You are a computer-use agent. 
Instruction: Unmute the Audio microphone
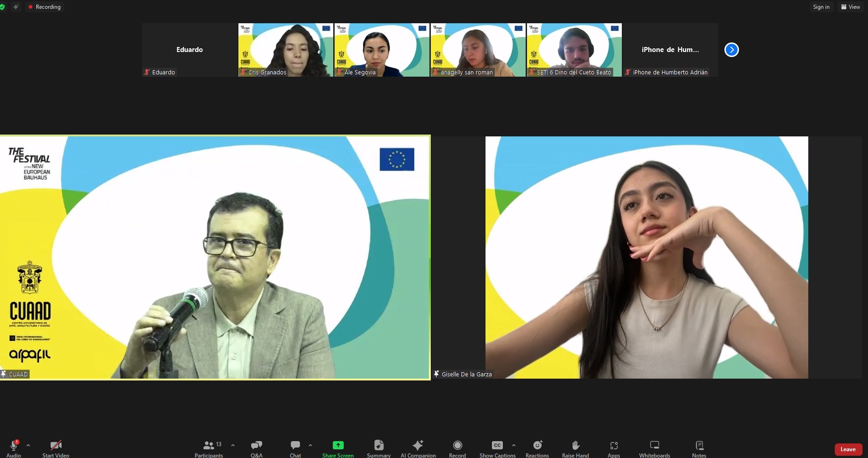(x=14, y=447)
